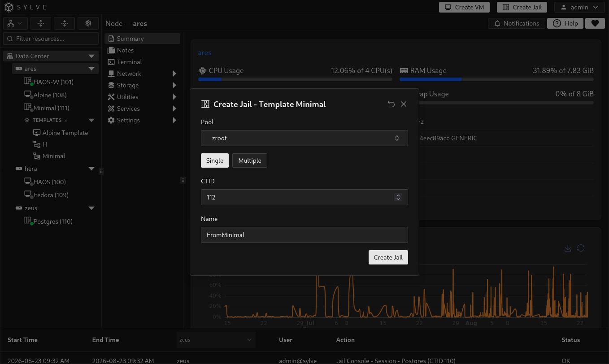Focus the Filter resources search box

click(x=51, y=39)
